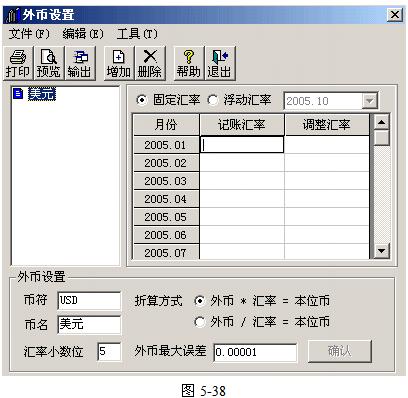
Task: Click the 调整汇率 cell for 2005.05
Action: [x=327, y=217]
